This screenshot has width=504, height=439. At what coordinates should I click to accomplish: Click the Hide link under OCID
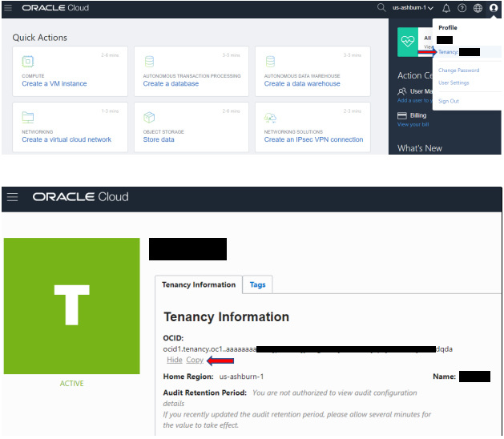(174, 360)
